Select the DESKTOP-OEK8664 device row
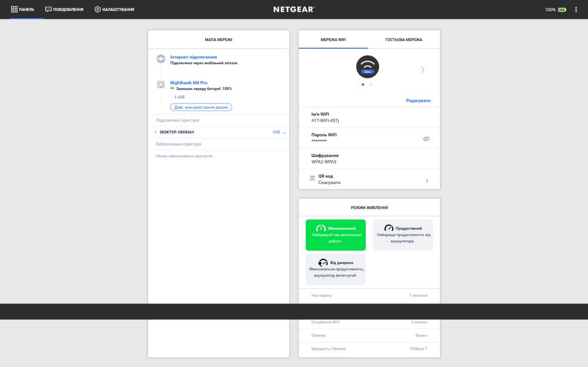Screen dimensions: 588x367 click(x=219, y=132)
